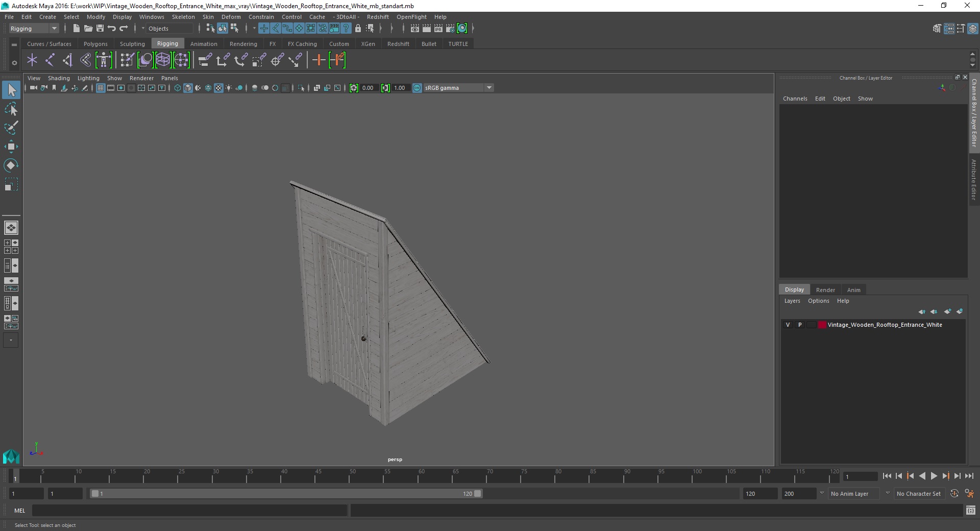Toggle the viewport grid display icon
Screen dimensions: 980x531
pos(101,88)
